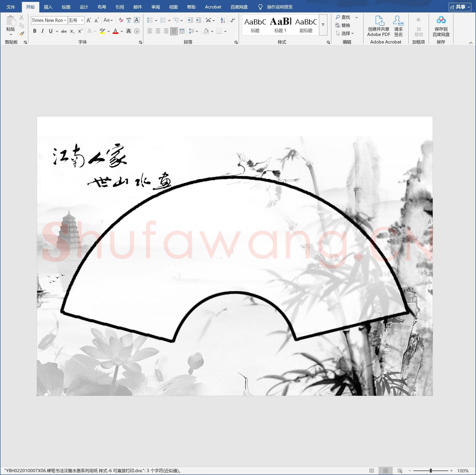Image resolution: width=476 pixels, height=475 pixels.
Task: Clear all formatting with eraser icon
Action: [121, 20]
